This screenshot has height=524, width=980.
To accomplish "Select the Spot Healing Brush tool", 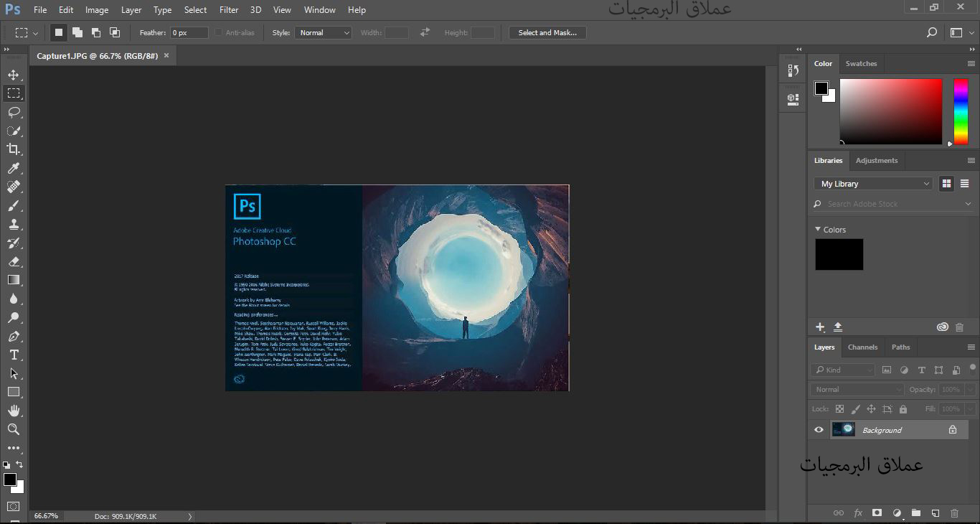I will (14, 187).
